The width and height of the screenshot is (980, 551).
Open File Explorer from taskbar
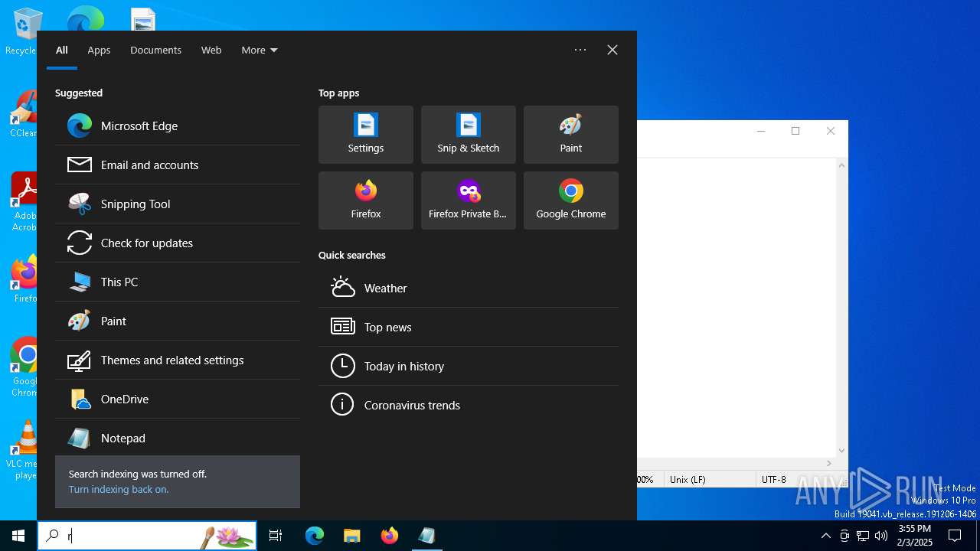tap(351, 536)
